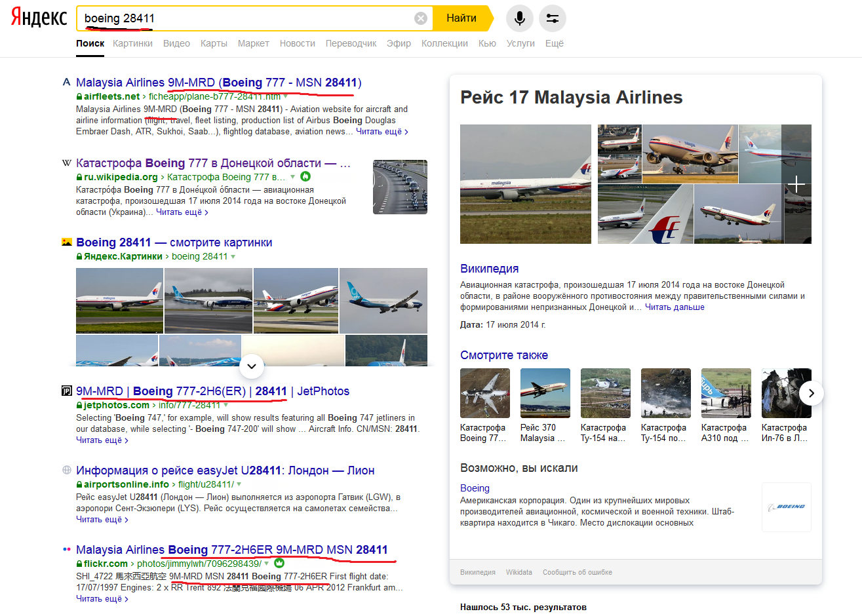
Task: Expand the image results with down chevron
Action: 252,366
